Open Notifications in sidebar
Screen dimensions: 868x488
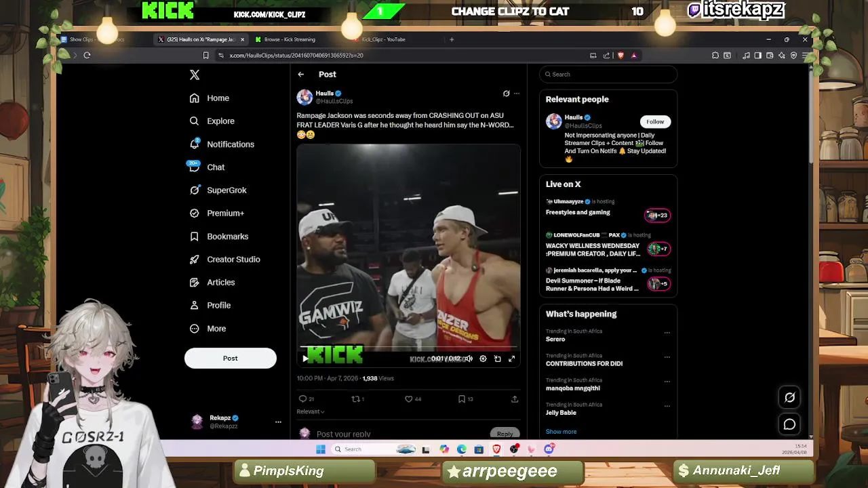pyautogui.click(x=222, y=144)
